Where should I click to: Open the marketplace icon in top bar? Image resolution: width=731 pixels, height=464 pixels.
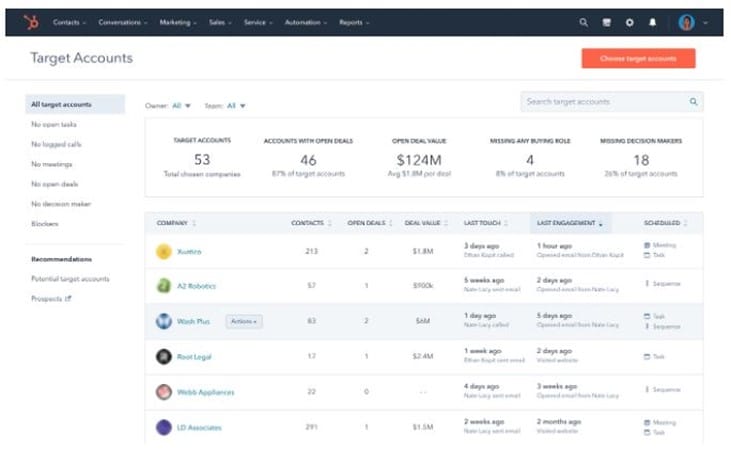pos(607,22)
